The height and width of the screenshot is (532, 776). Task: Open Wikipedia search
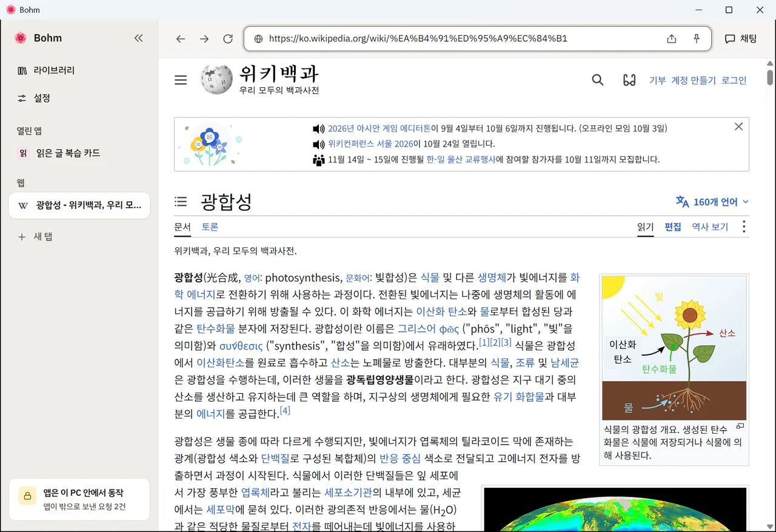(598, 80)
